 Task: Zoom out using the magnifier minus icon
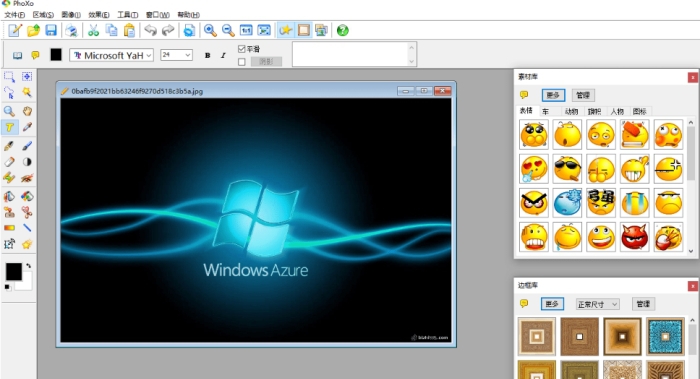click(x=228, y=30)
